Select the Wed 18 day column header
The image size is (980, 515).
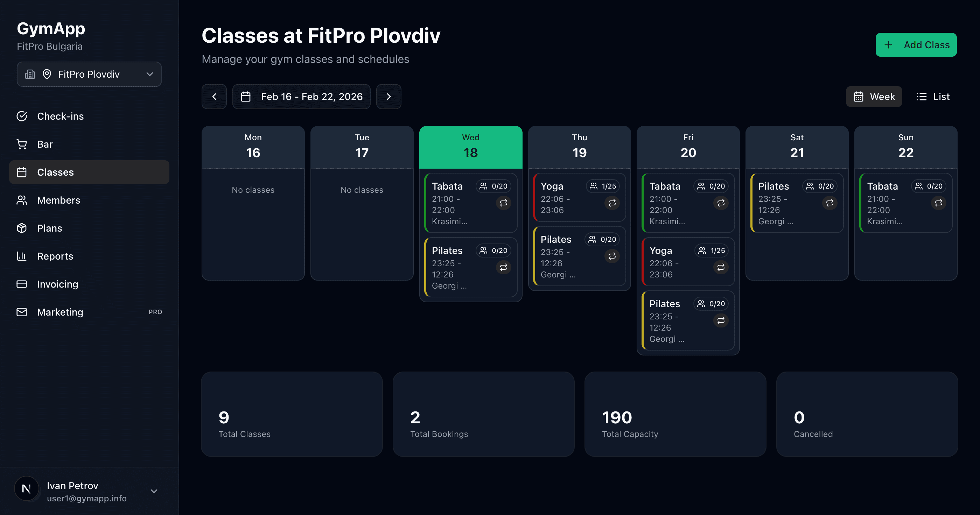point(470,147)
